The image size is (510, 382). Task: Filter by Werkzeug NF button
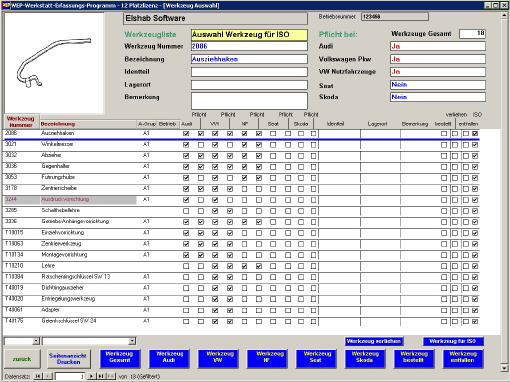pos(267,359)
